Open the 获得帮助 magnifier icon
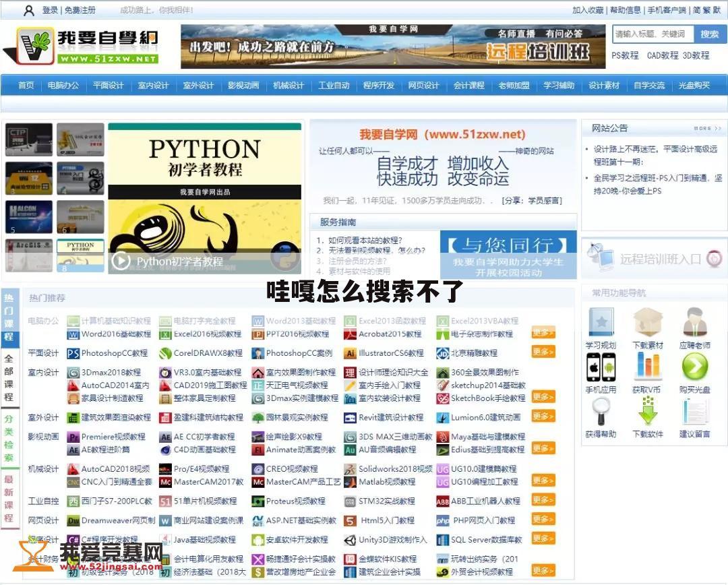This screenshot has height=585, width=728. (601, 411)
